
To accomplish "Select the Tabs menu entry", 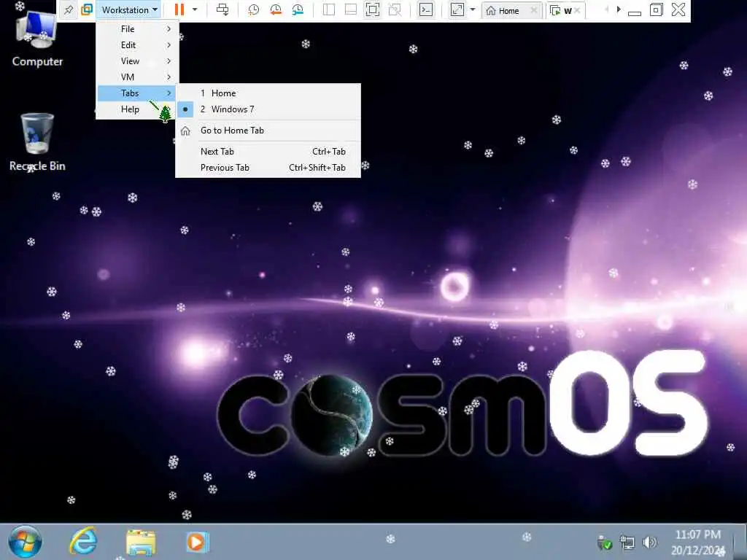I will point(138,93).
